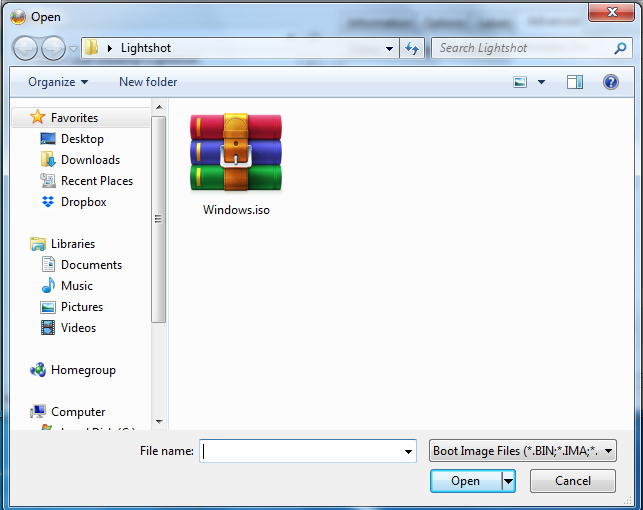Select Libraries in the navigation pane
Viewport: 643px width, 510px height.
point(73,244)
